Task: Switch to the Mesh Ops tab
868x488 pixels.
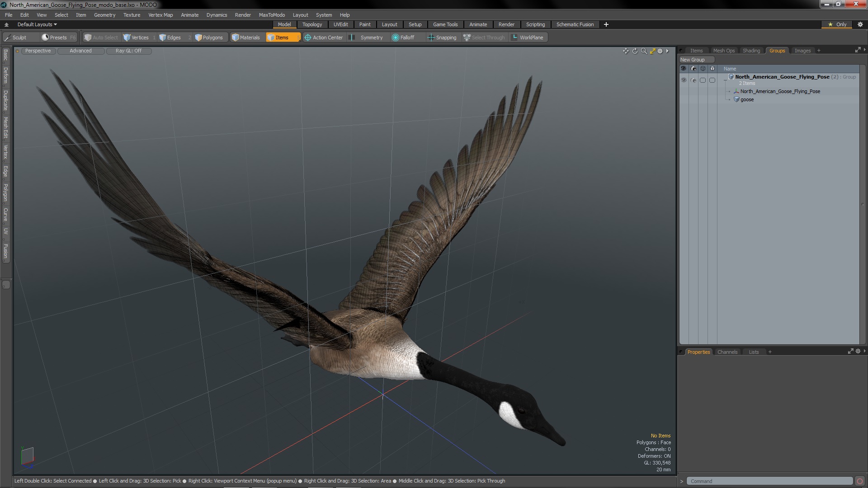Action: pyautogui.click(x=724, y=51)
